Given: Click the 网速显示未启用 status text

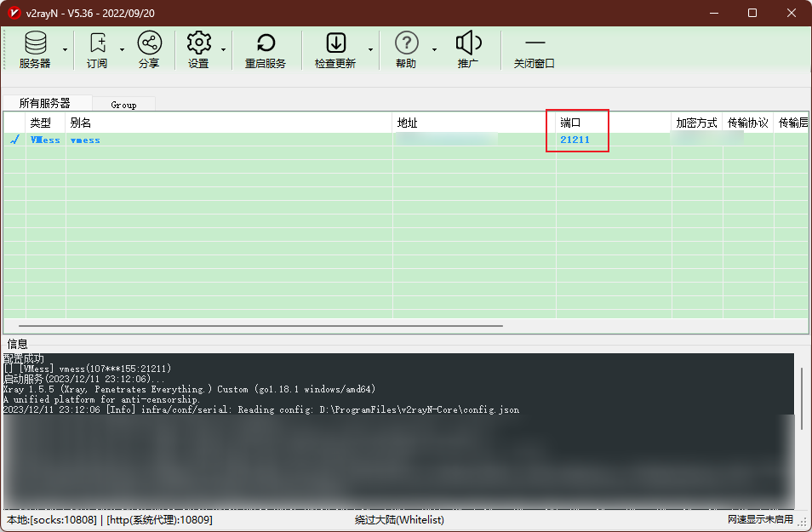Looking at the screenshot, I should [760, 519].
